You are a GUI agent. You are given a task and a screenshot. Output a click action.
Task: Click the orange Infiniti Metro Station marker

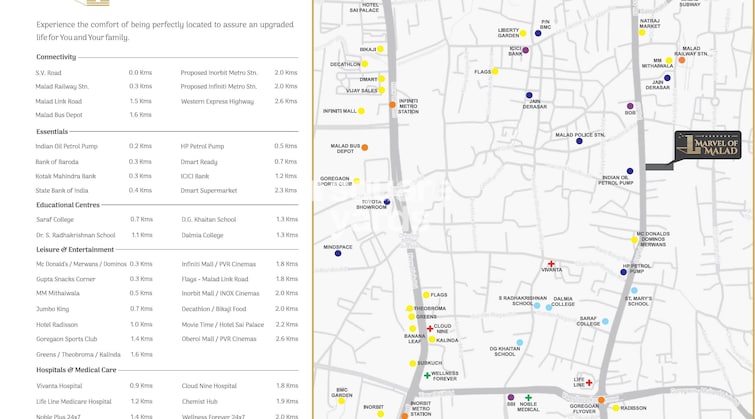point(392,104)
